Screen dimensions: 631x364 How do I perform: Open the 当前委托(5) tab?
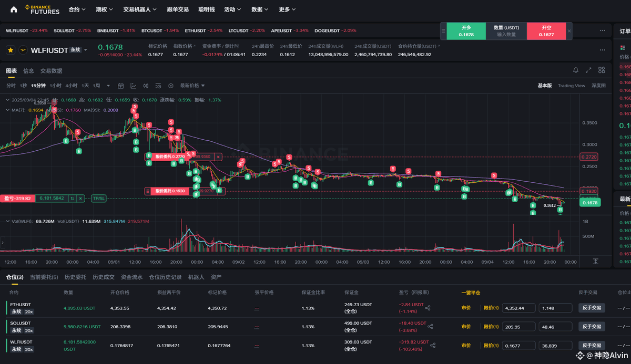44,277
